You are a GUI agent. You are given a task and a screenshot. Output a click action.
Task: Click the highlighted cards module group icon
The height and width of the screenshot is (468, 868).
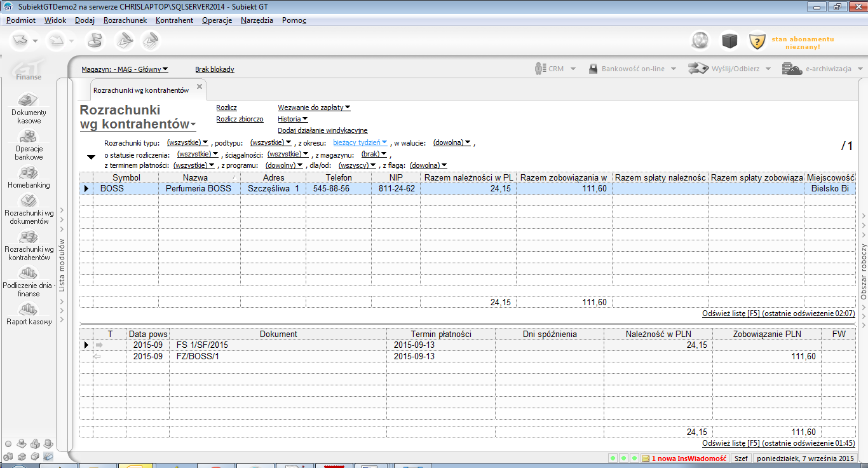48,457
